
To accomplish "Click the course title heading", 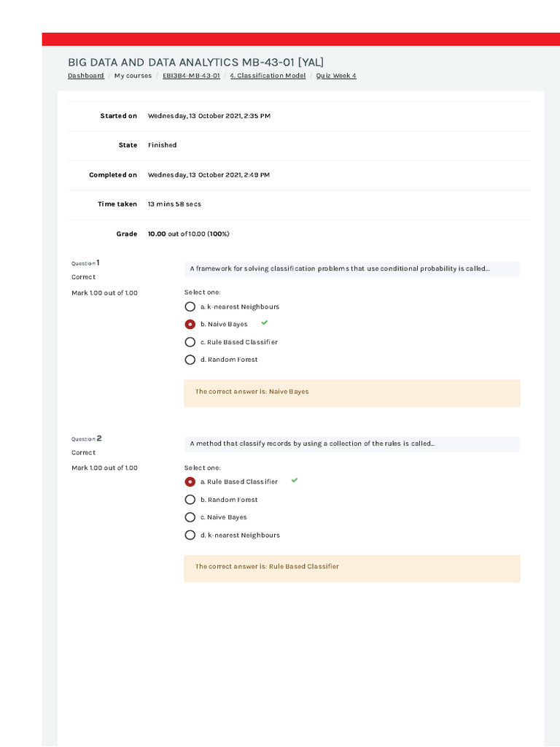I will tap(195, 62).
